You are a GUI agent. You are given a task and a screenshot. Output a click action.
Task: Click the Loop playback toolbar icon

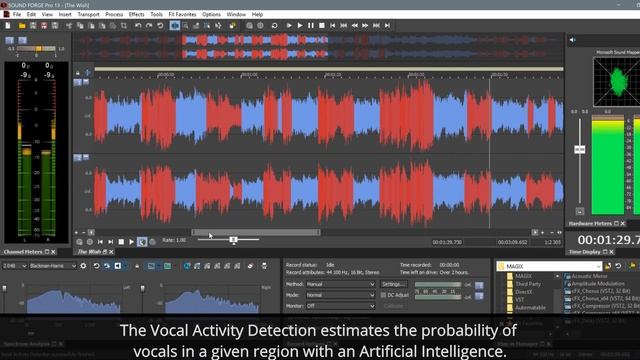274,25
